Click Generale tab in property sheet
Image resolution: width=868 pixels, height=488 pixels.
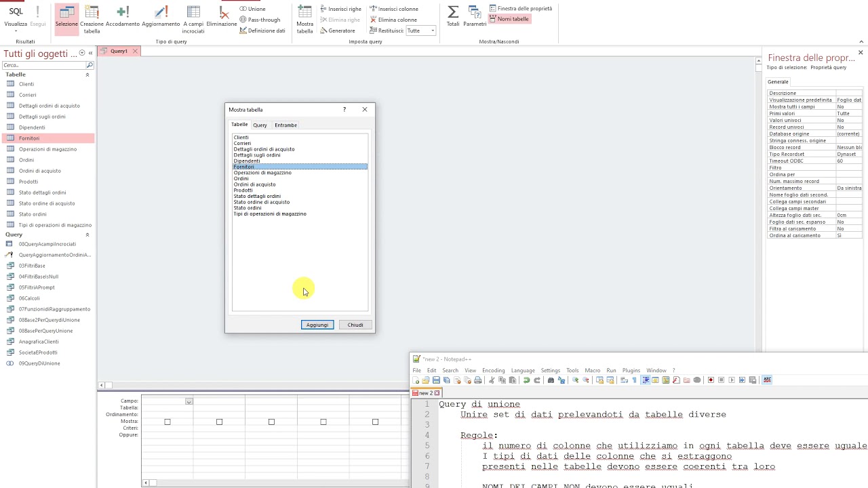click(778, 82)
